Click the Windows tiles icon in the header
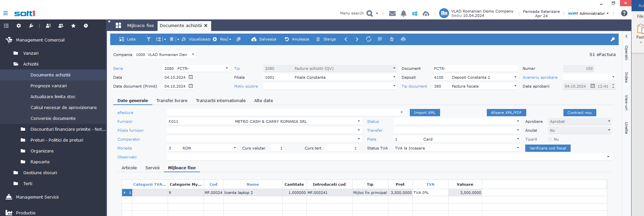Viewport: 644px width, 216px height. tap(415, 13)
